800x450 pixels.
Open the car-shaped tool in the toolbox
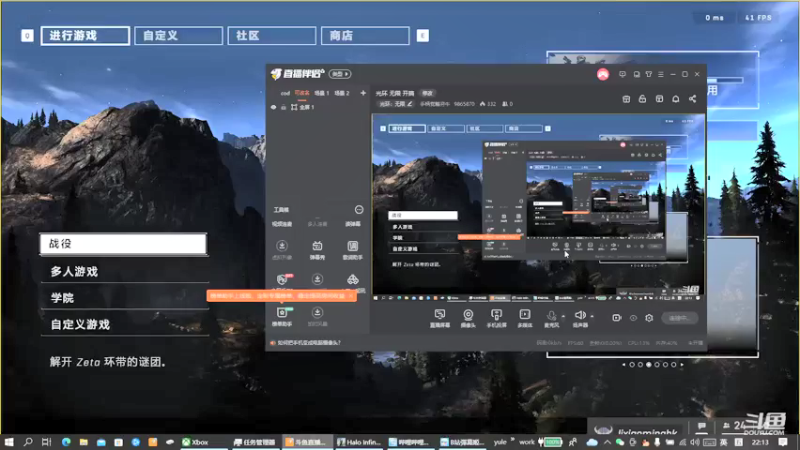tap(353, 281)
